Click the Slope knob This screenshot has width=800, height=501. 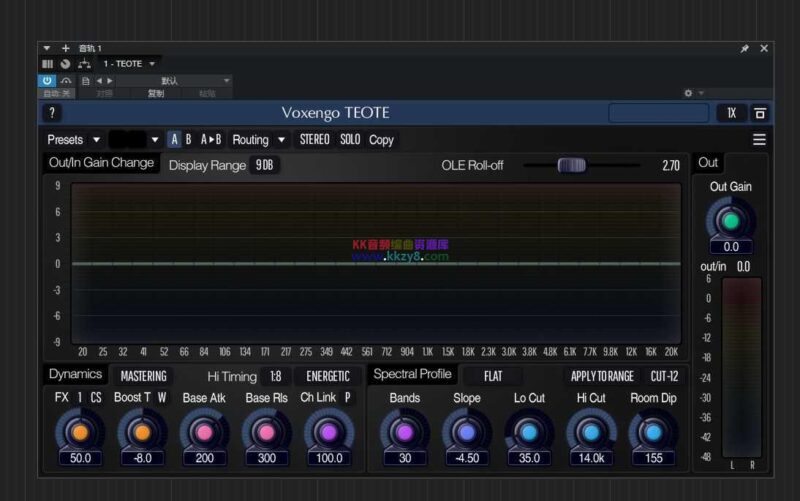(x=467, y=433)
